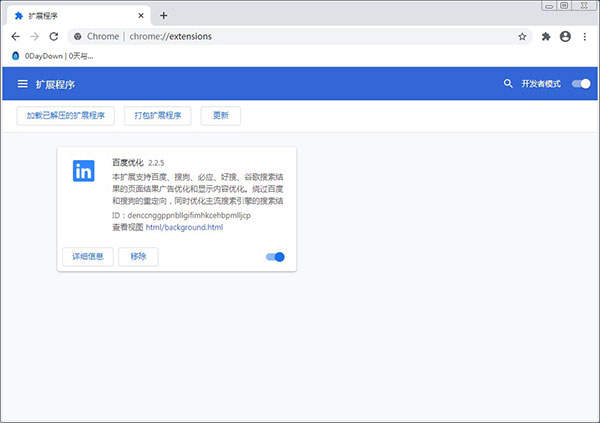Open the html/background.html view link
The height and width of the screenshot is (423, 600).
(184, 227)
